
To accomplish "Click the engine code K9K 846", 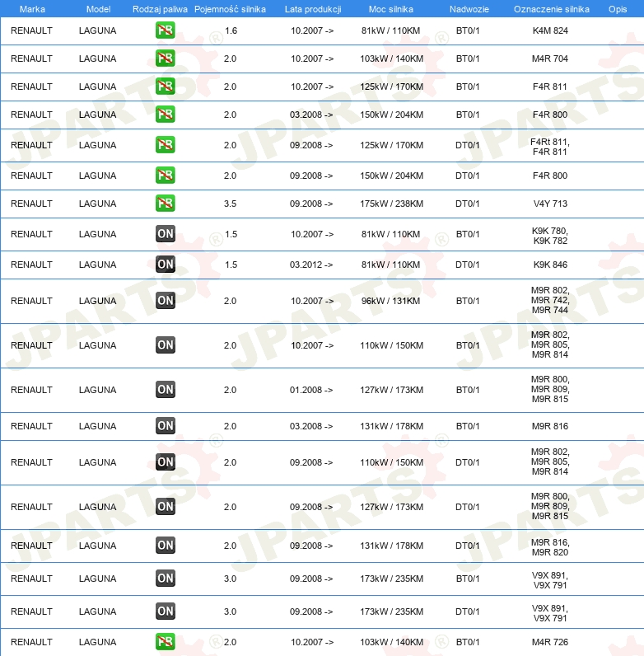I will coord(550,265).
